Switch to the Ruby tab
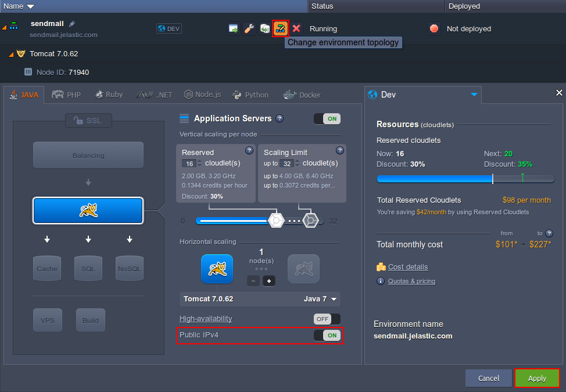This screenshot has height=392, width=566. [x=109, y=95]
